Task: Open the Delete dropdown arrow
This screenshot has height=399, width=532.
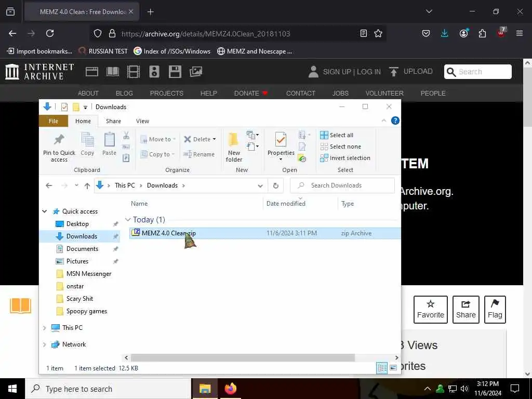Action: pos(214,139)
